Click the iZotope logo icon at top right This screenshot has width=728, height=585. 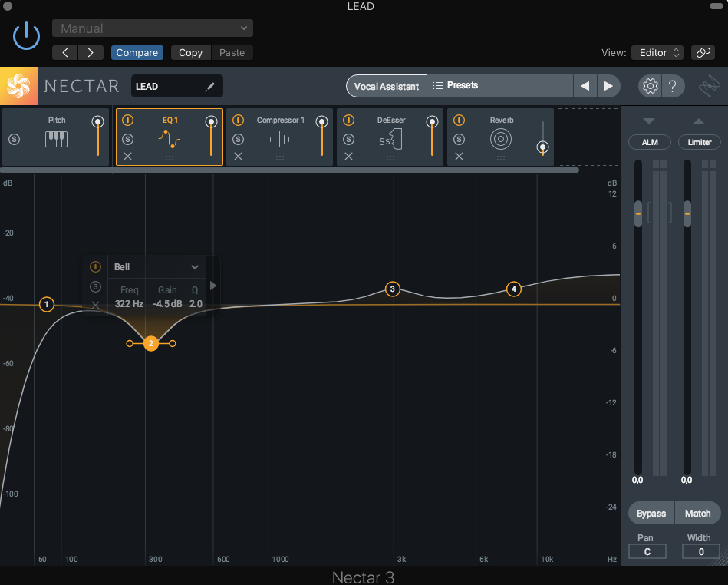709,86
